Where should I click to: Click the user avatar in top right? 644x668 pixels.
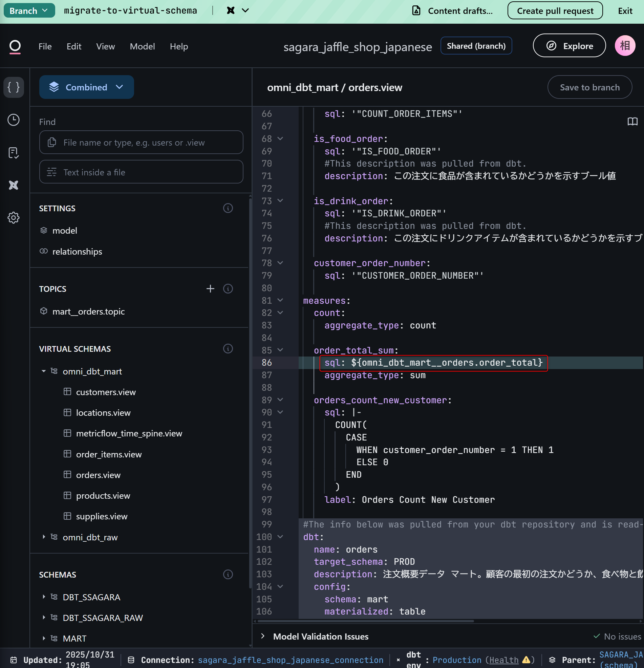point(625,46)
